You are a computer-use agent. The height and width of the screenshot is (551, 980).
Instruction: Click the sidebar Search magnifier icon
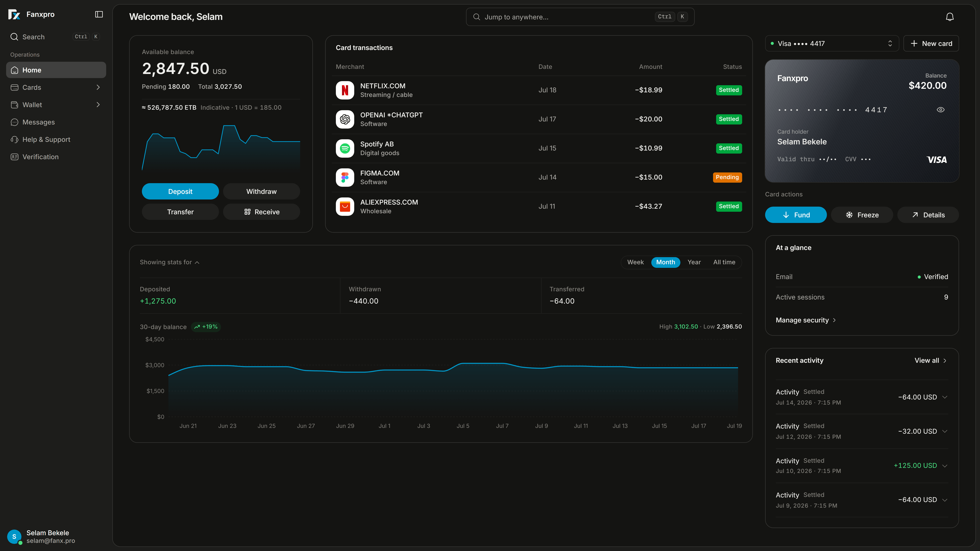coord(15,37)
